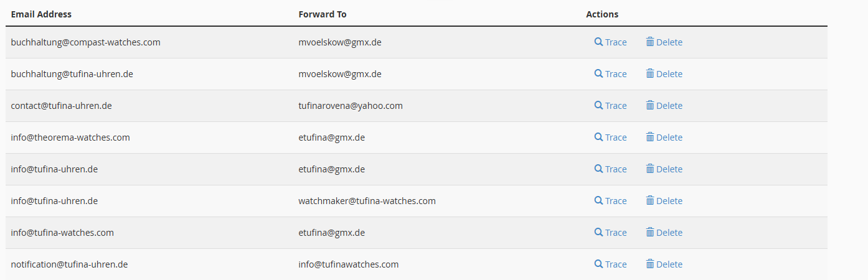Trace forwarder to watchmaker@tufina-watches.com
Screen dimensions: 868x280
point(610,201)
